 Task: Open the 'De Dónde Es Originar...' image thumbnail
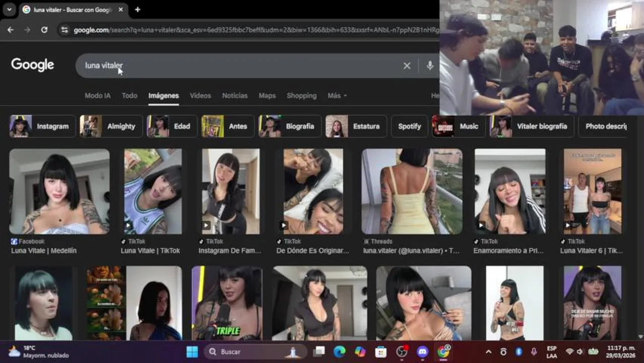pyautogui.click(x=313, y=192)
